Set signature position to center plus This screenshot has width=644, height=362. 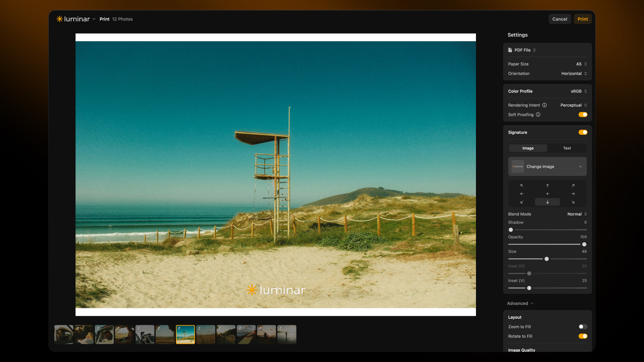click(547, 194)
